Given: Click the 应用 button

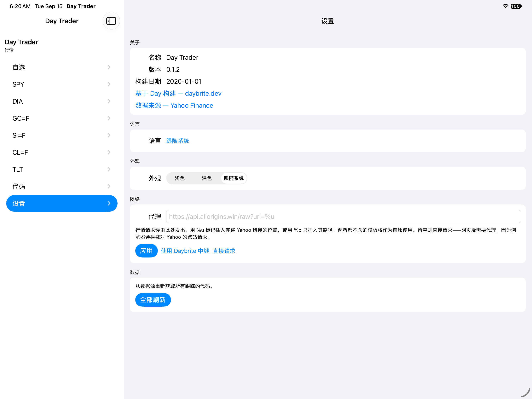Looking at the screenshot, I should tap(146, 251).
